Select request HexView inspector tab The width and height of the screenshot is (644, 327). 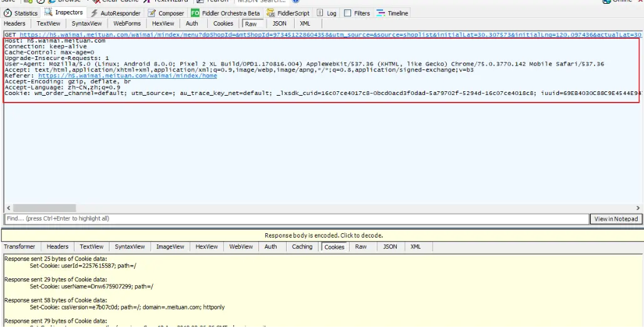click(163, 23)
